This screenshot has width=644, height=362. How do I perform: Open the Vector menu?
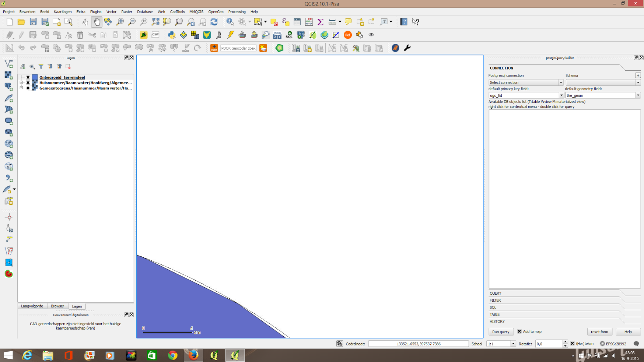pos(111,12)
